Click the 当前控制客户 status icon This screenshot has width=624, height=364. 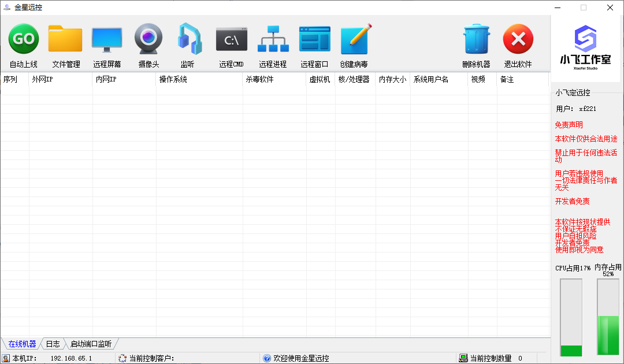click(122, 358)
